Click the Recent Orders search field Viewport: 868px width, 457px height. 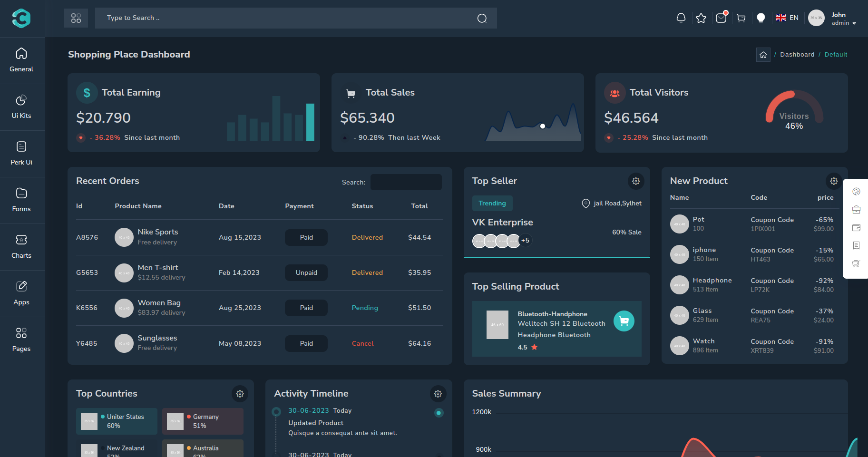406,182
